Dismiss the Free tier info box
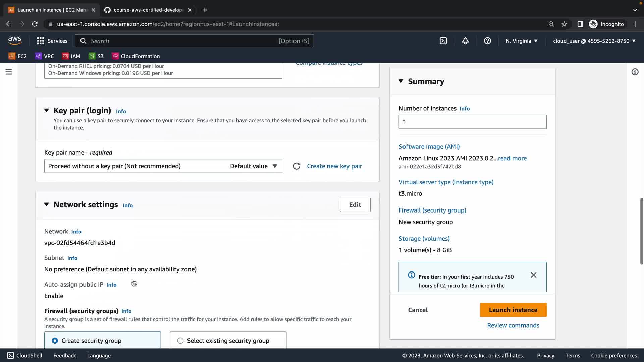This screenshot has height=362, width=644. click(x=533, y=275)
